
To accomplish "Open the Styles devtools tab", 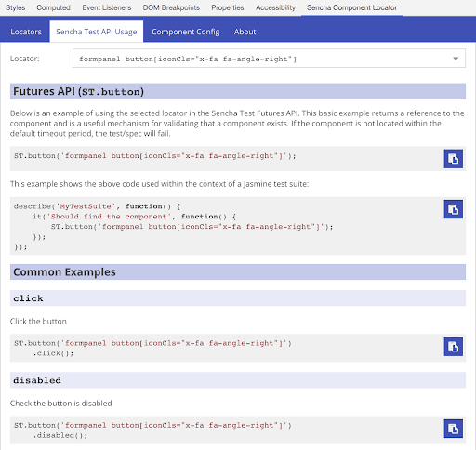I will 15,7.
